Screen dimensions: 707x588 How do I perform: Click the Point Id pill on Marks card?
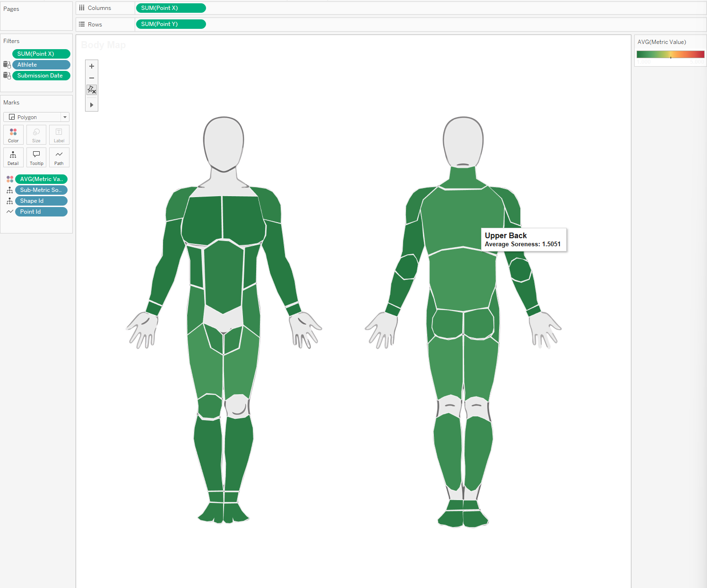coord(41,211)
